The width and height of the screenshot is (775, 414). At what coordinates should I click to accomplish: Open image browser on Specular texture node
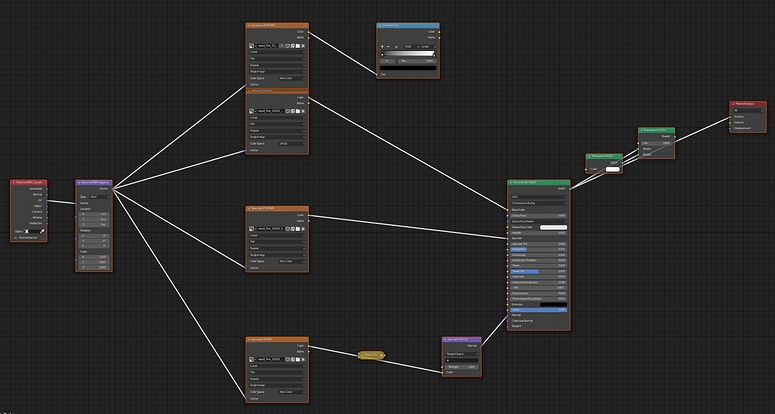[x=251, y=229]
